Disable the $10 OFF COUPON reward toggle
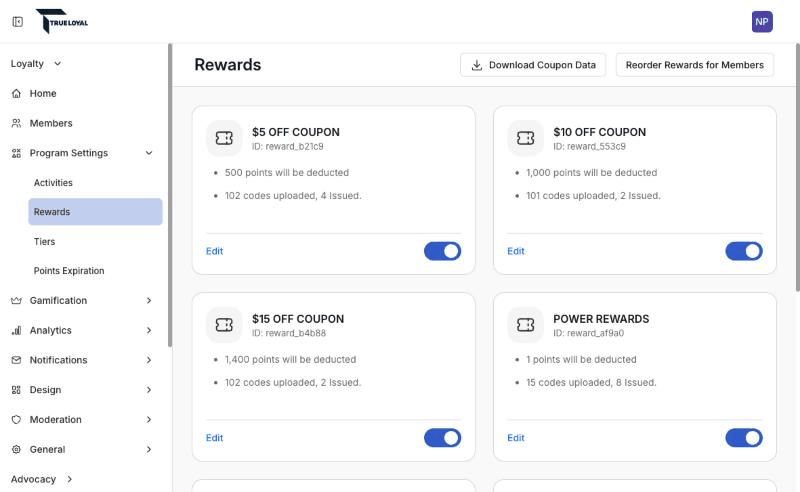The image size is (800, 492). [x=744, y=251]
